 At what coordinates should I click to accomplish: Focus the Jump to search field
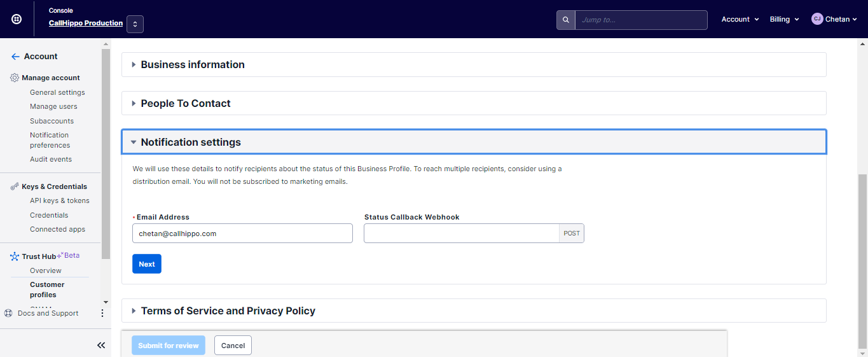coord(641,20)
